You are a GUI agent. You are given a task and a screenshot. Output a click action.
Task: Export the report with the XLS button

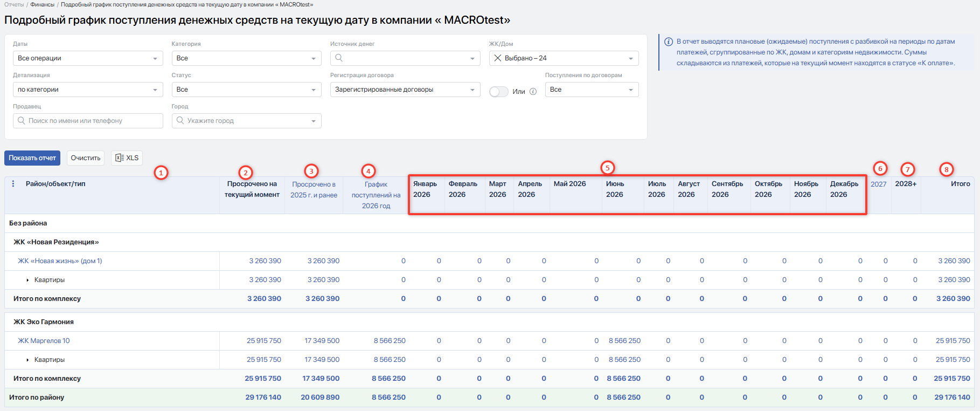coord(127,158)
